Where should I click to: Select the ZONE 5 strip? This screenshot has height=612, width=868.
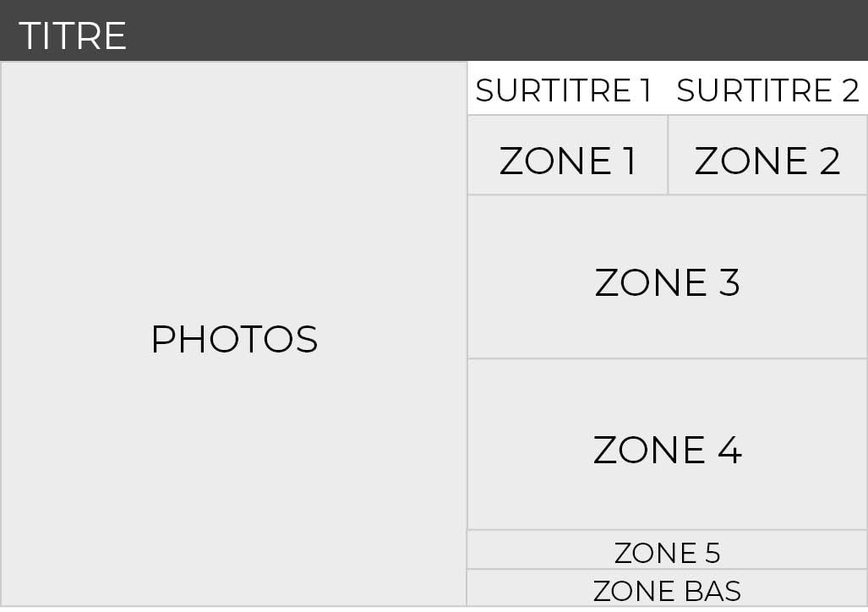(667, 550)
